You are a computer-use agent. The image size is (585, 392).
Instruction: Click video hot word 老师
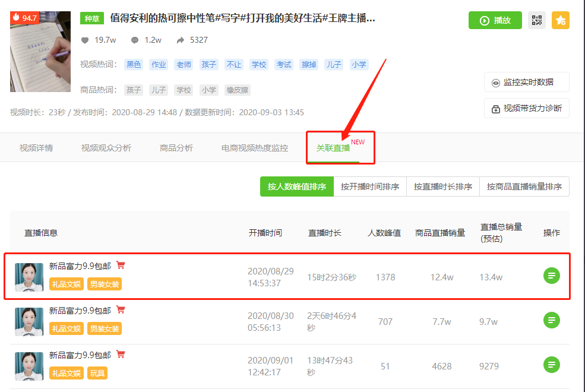184,65
